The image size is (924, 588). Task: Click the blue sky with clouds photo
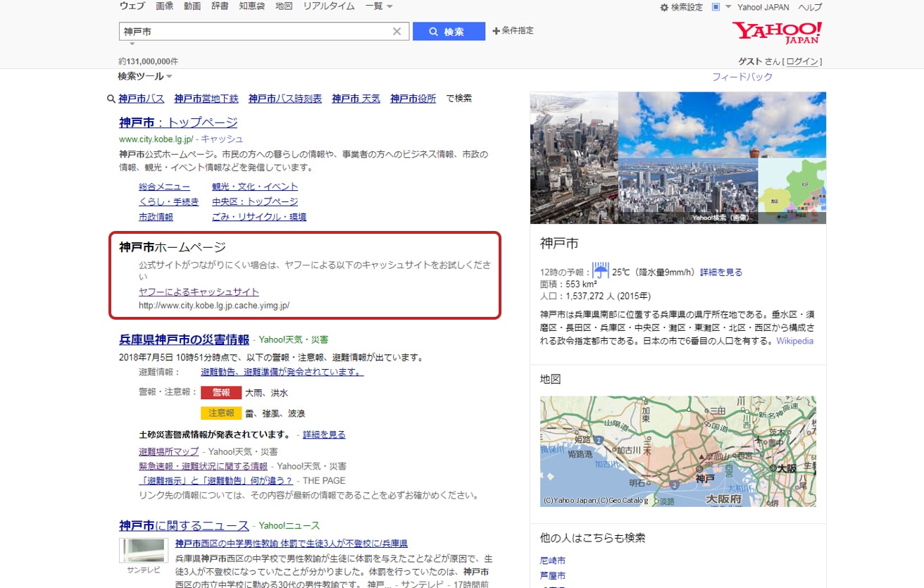tap(722, 125)
